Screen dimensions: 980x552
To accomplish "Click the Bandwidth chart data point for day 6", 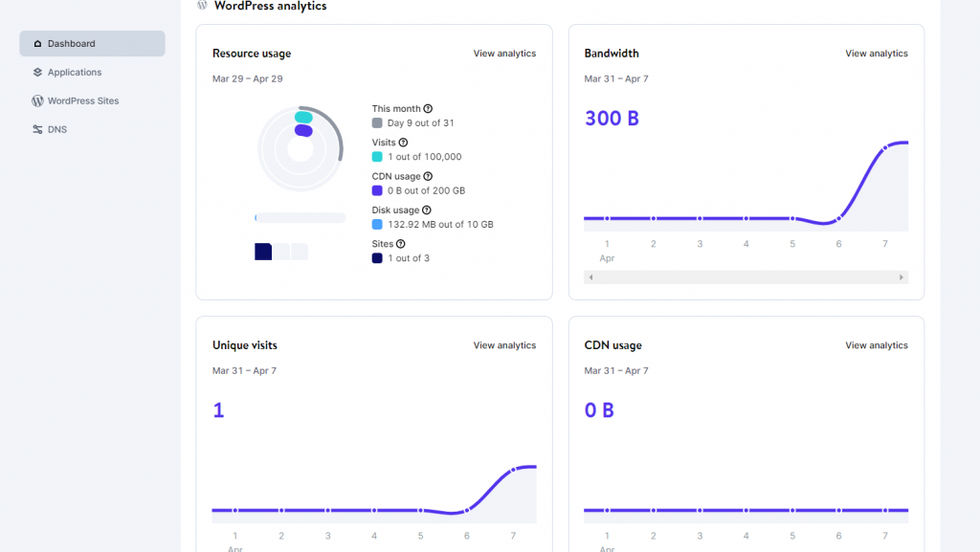I will [838, 218].
